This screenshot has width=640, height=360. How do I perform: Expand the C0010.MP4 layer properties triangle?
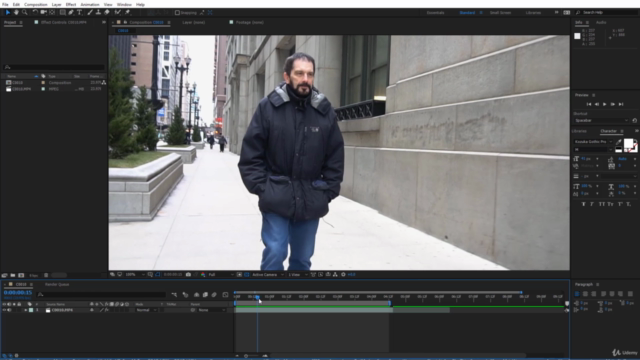[26, 310]
